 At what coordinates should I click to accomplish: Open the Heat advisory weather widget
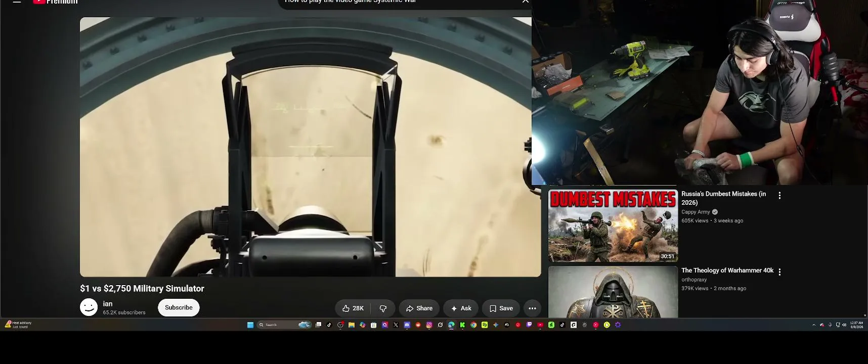tap(18, 325)
